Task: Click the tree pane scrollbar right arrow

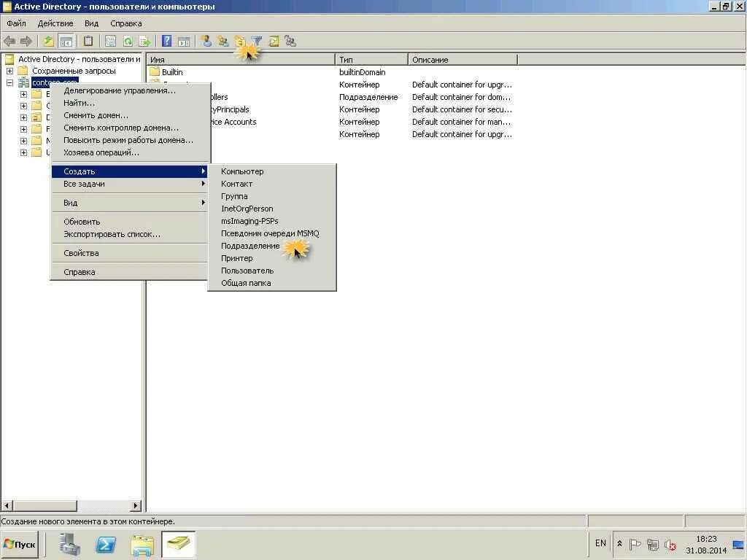Action: pyautogui.click(x=136, y=505)
